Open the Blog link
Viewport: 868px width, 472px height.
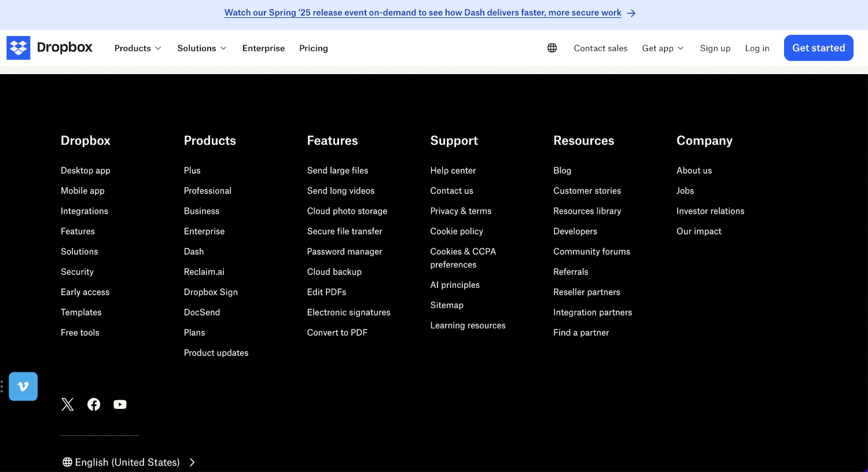562,170
